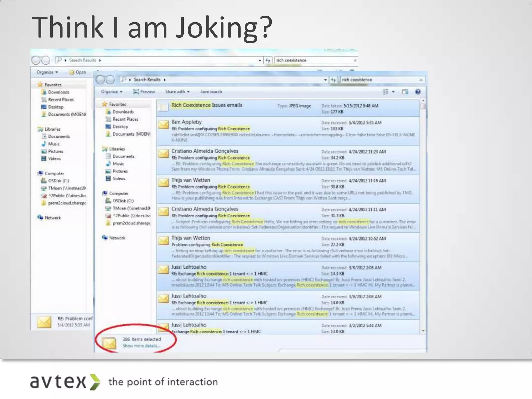Open the Organize dropdown in front window

[x=112, y=92]
